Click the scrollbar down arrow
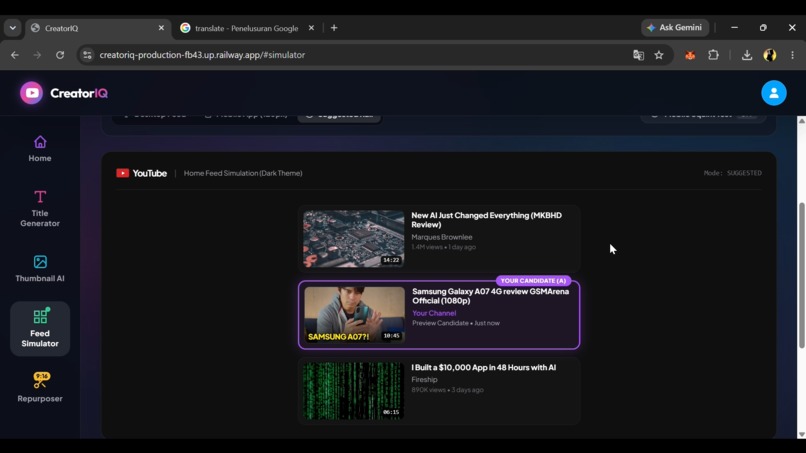Viewport: 806px width, 453px height. (x=801, y=434)
